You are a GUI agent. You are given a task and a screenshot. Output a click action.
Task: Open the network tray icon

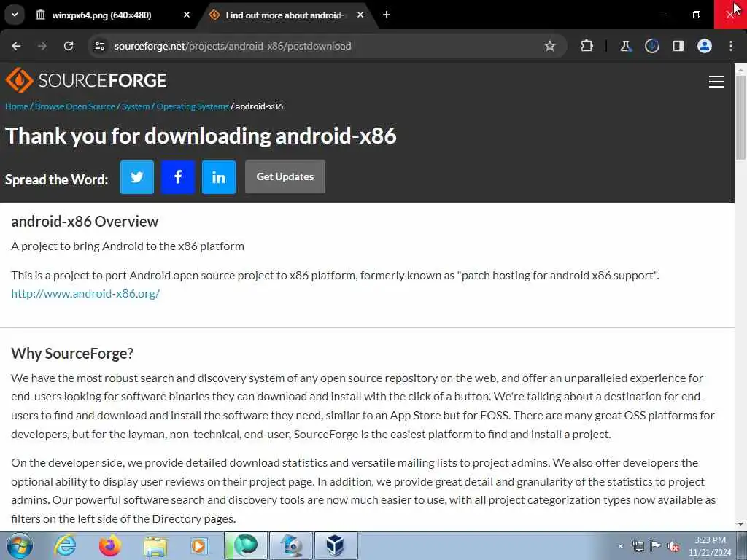pos(638,546)
